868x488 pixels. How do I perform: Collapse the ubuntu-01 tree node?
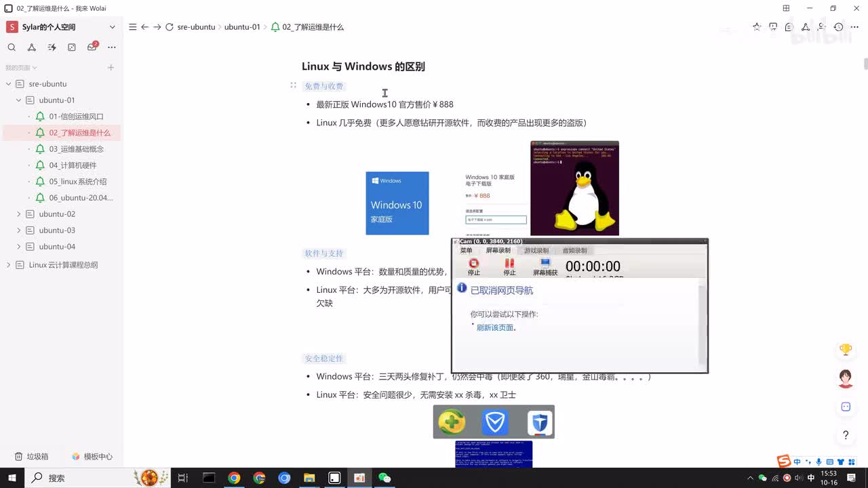(x=18, y=100)
